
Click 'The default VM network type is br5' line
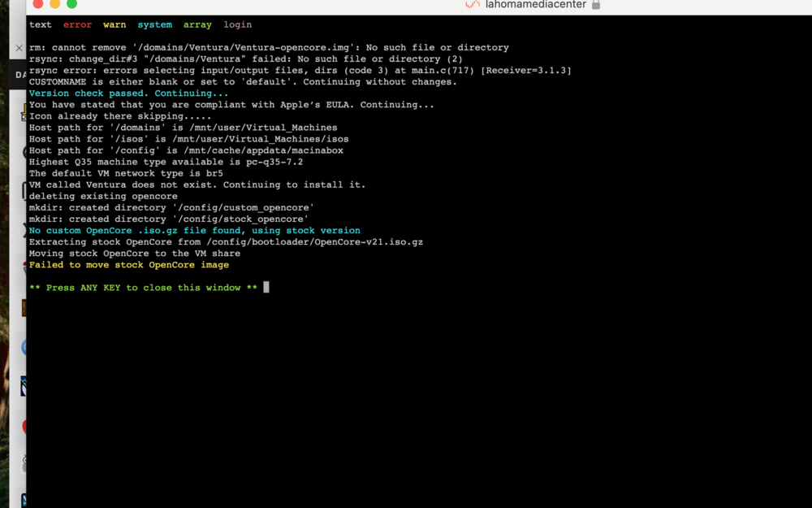tap(126, 173)
